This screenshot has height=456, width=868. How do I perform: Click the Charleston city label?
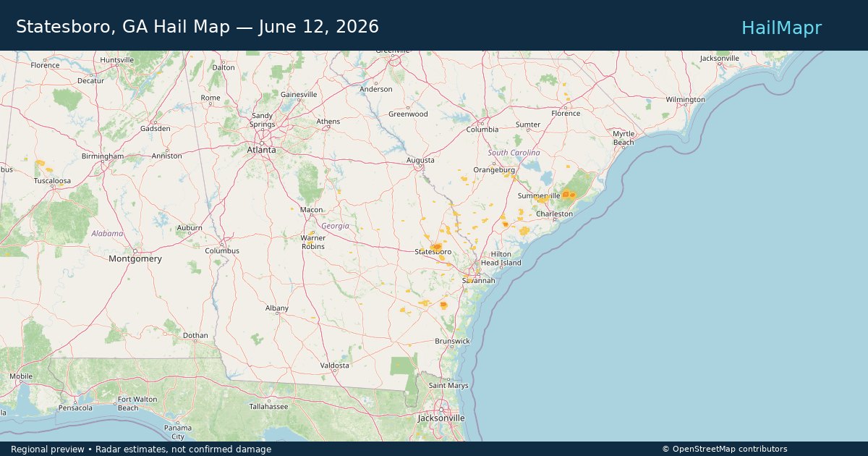coord(554,214)
